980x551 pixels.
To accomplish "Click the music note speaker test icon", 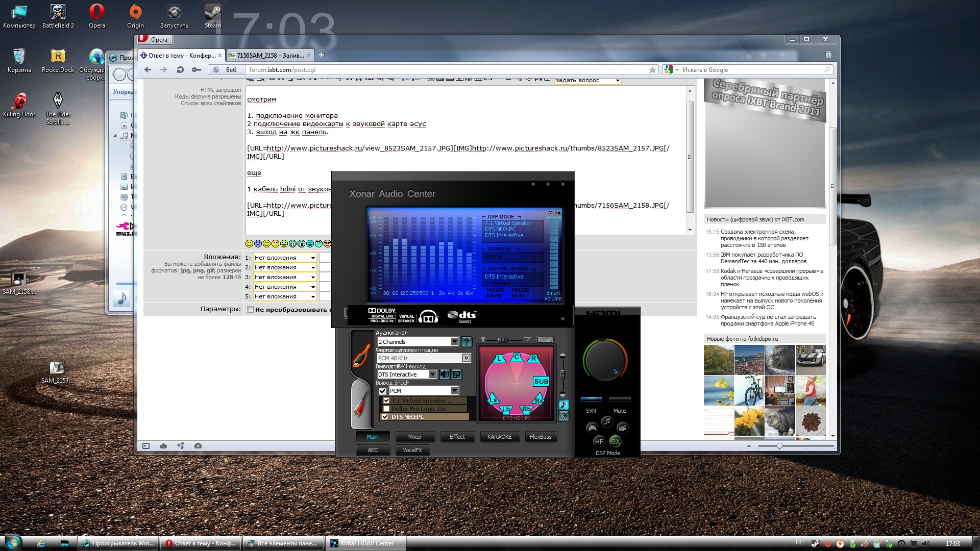I will (x=563, y=405).
